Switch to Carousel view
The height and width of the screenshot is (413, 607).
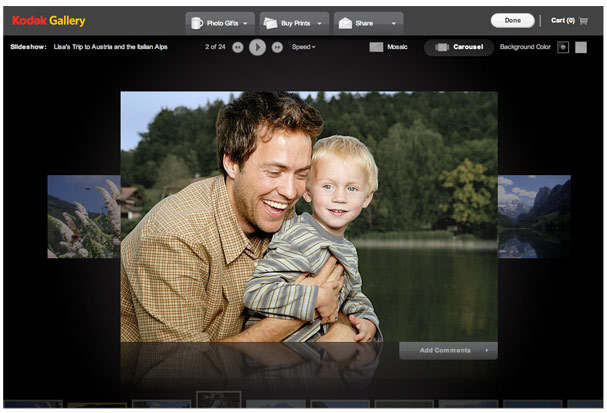[x=459, y=47]
